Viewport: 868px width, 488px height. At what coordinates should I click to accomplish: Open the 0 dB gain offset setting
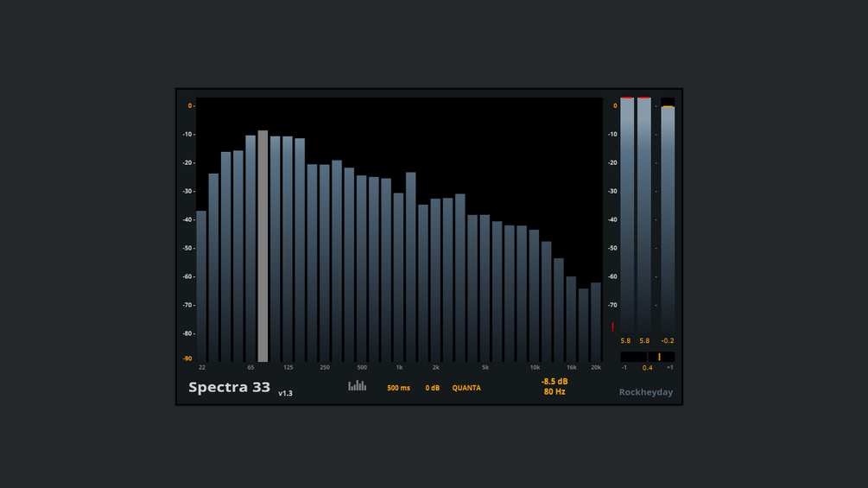[x=433, y=388]
